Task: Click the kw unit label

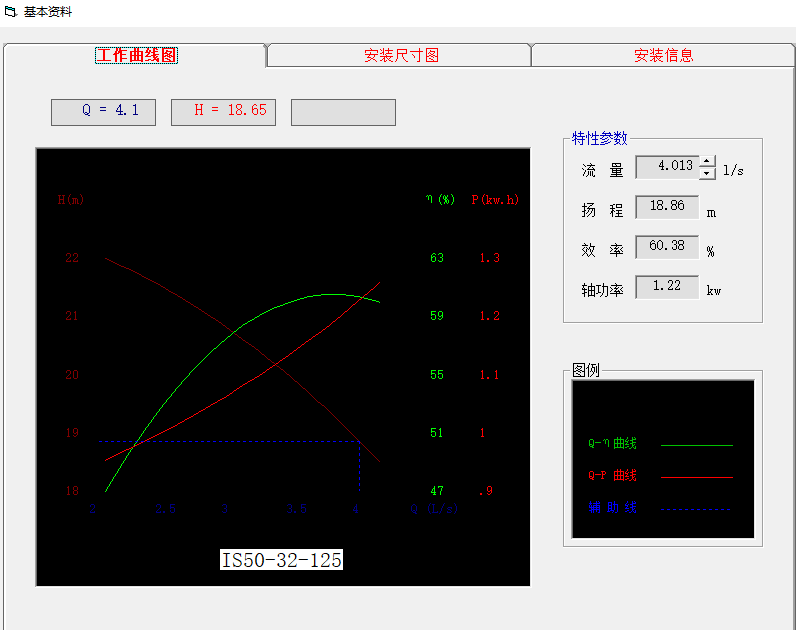Action: click(x=714, y=290)
